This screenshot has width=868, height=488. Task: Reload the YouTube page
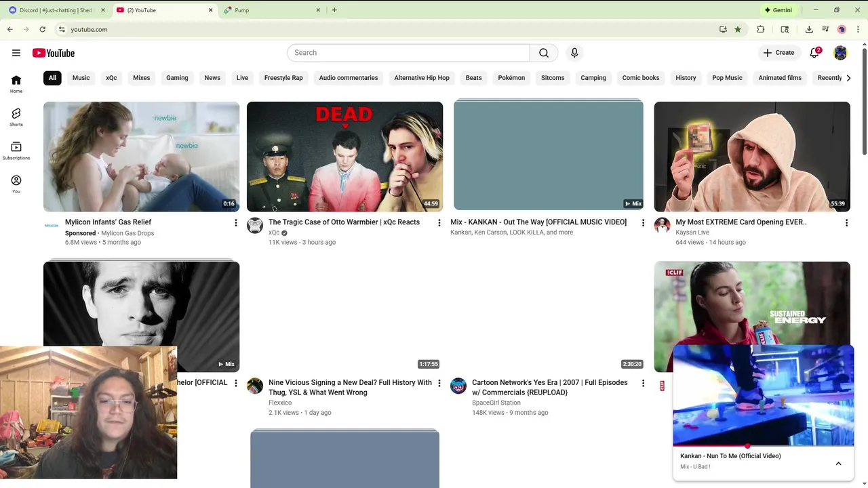coord(42,29)
